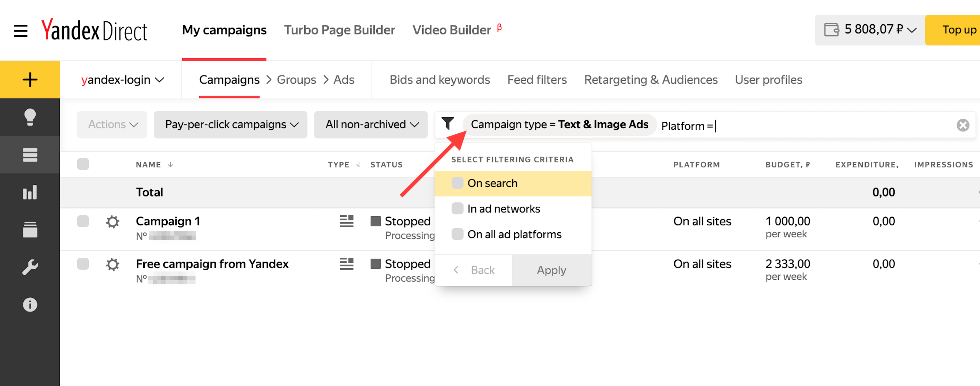Open the Pay-per-click campaigns dropdown

coord(231,125)
